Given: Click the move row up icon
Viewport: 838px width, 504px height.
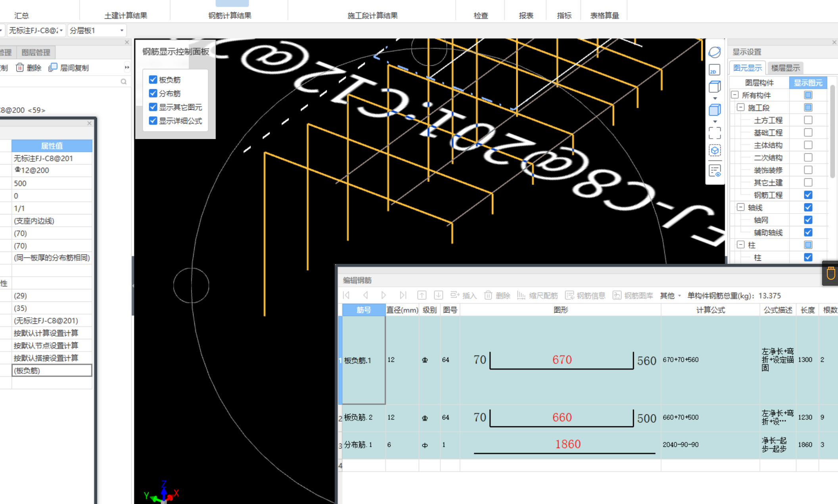Looking at the screenshot, I should click(x=422, y=295).
